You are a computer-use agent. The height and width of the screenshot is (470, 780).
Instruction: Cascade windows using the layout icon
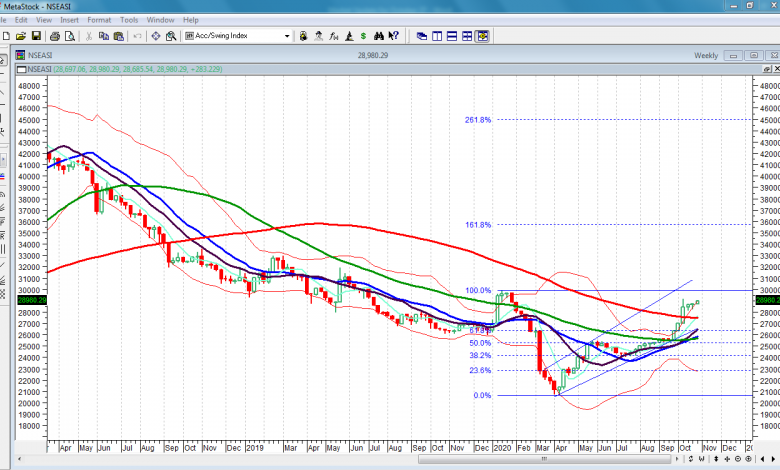(x=422, y=36)
